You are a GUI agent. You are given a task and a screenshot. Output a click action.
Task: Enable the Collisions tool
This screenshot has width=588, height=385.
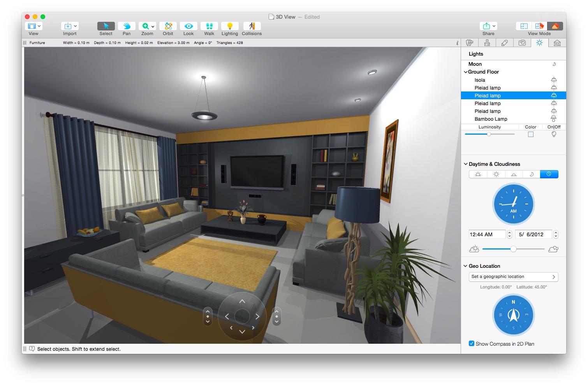pyautogui.click(x=252, y=26)
